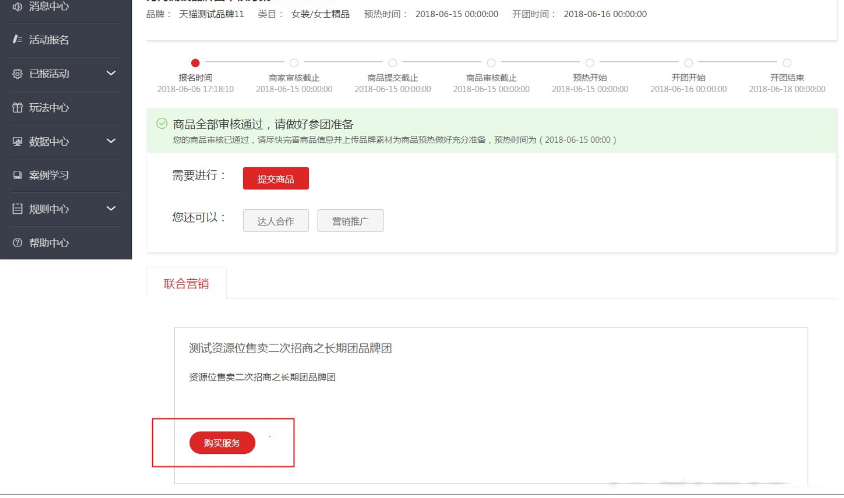Click the red 购买服务 button

pyautogui.click(x=222, y=443)
